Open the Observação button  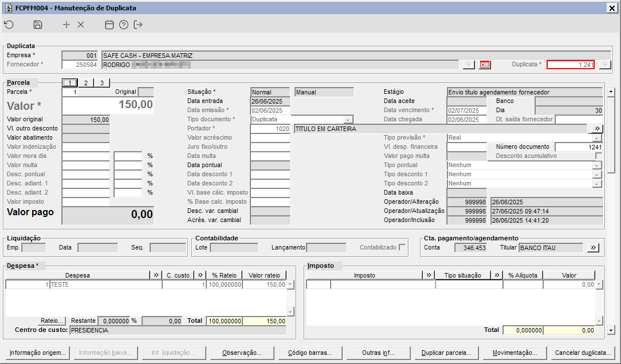point(242,353)
